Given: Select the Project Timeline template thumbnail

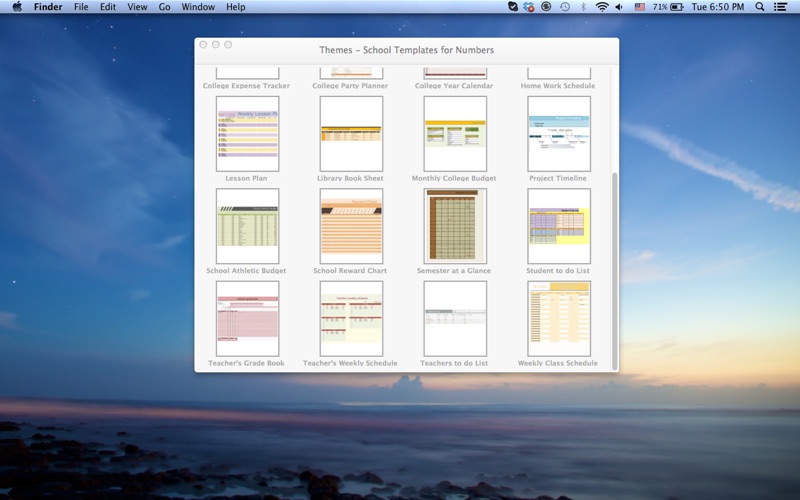Looking at the screenshot, I should 559,134.
